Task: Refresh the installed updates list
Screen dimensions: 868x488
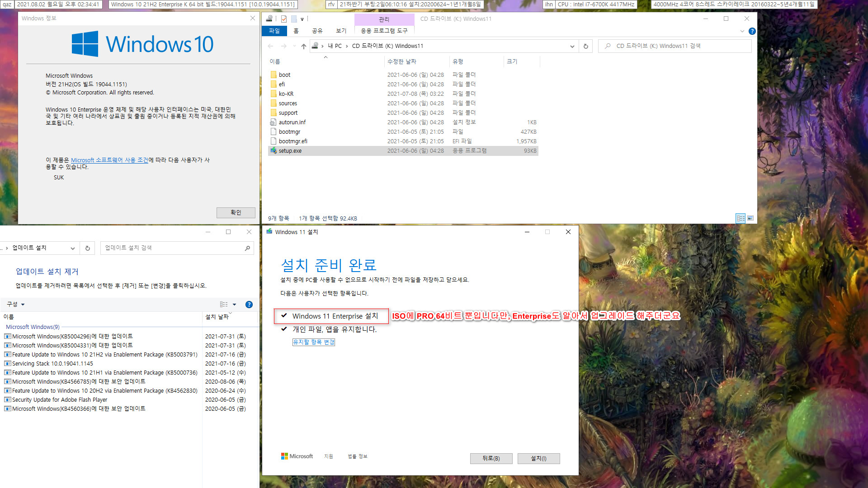Action: tap(88, 248)
